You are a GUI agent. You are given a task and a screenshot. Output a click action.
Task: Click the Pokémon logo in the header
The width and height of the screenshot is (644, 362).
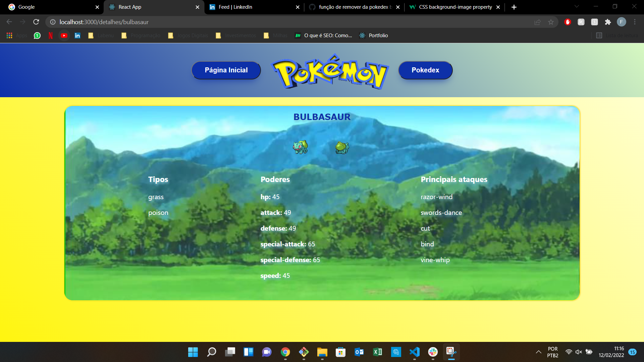[x=329, y=71]
